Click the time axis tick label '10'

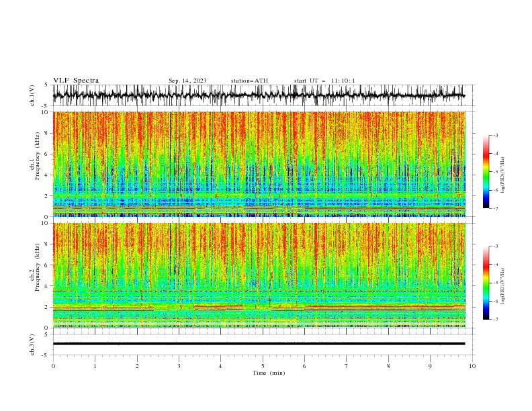pos(472,366)
